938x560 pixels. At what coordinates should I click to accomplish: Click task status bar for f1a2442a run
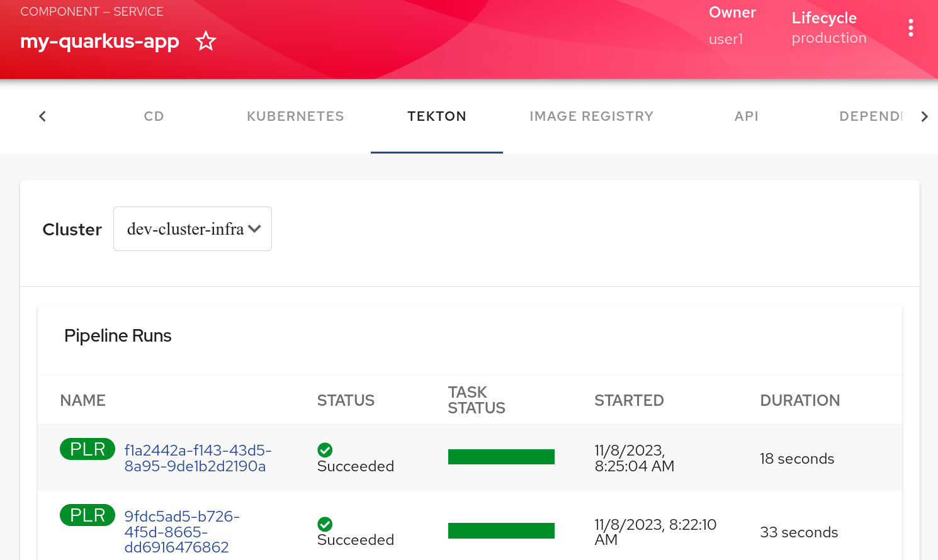tap(501, 457)
